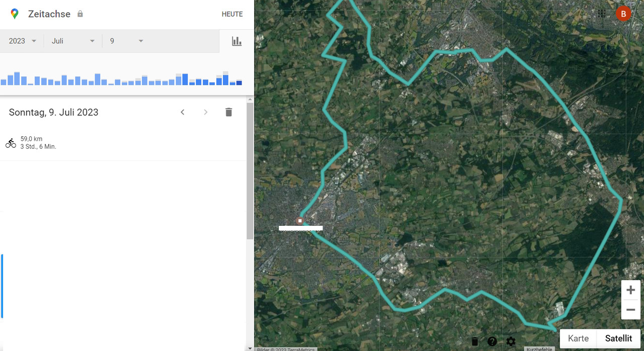Jump to today with the HEUTE button
Image resolution: width=644 pixels, height=351 pixels.
[x=232, y=14]
